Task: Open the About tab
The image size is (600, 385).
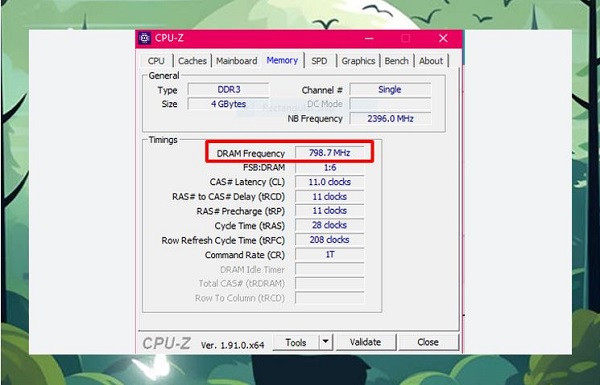Action: coord(431,61)
